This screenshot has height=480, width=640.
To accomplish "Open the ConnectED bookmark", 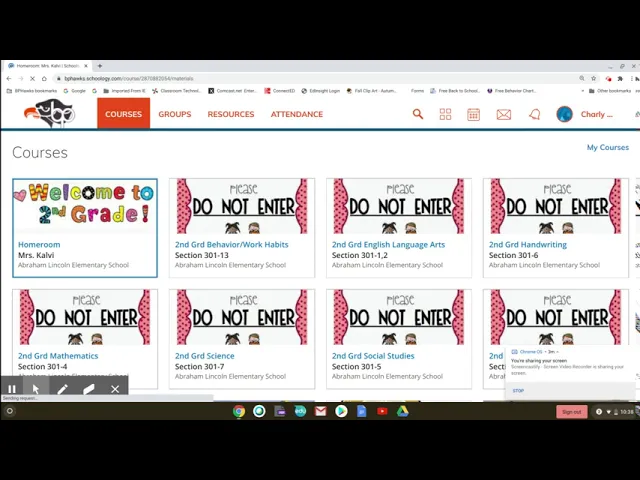I will 280,91.
